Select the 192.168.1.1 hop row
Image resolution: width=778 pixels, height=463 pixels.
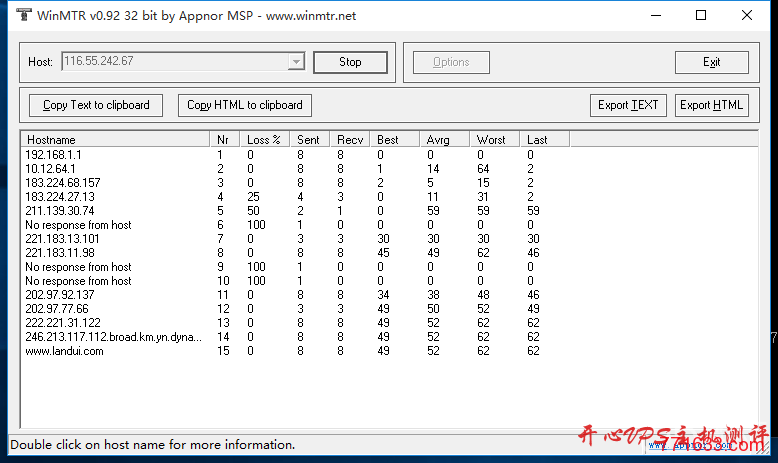click(54, 155)
